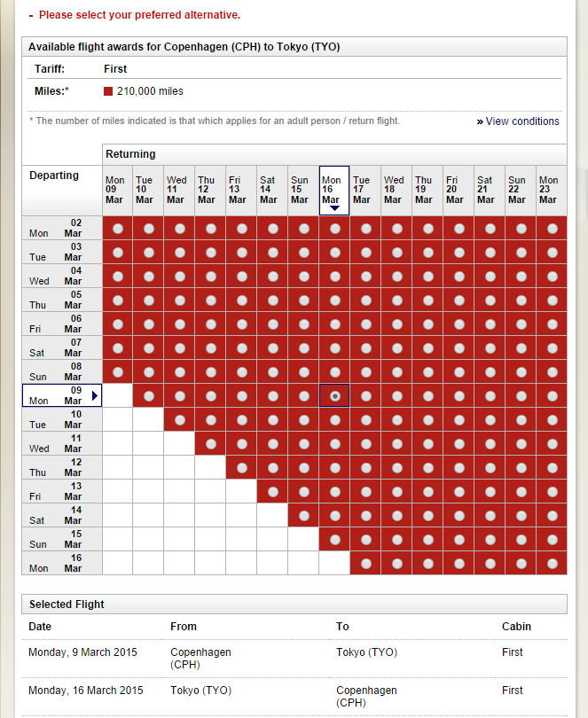Select departing 09 Mar, returning 16 Mar
The image size is (588, 718).
tap(334, 395)
